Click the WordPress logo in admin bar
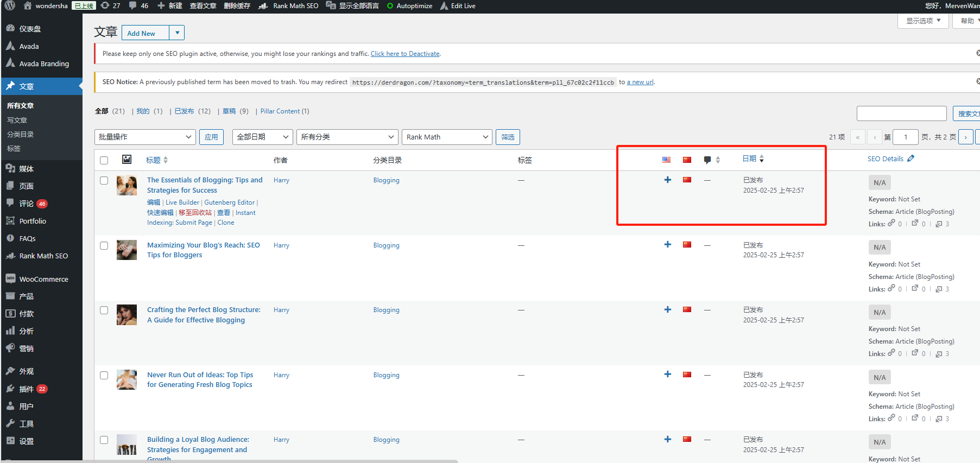Image resolution: width=980 pixels, height=463 pixels. (10, 5)
